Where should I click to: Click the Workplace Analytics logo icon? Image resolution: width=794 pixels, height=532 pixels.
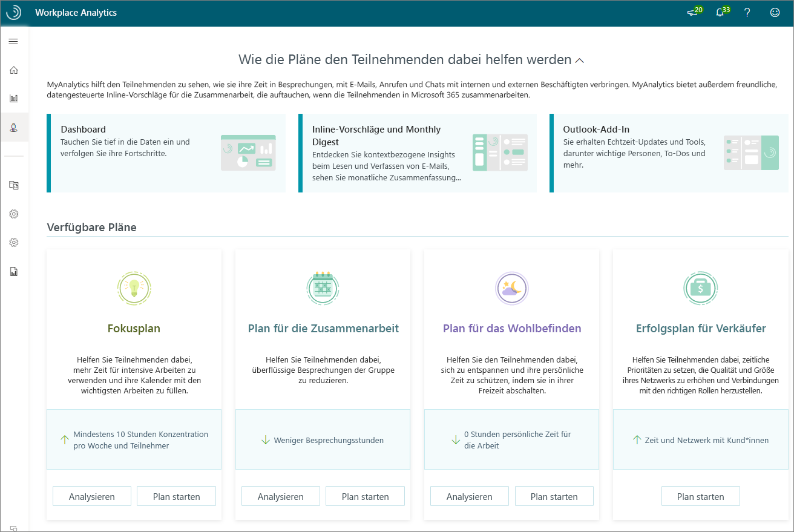13,12
